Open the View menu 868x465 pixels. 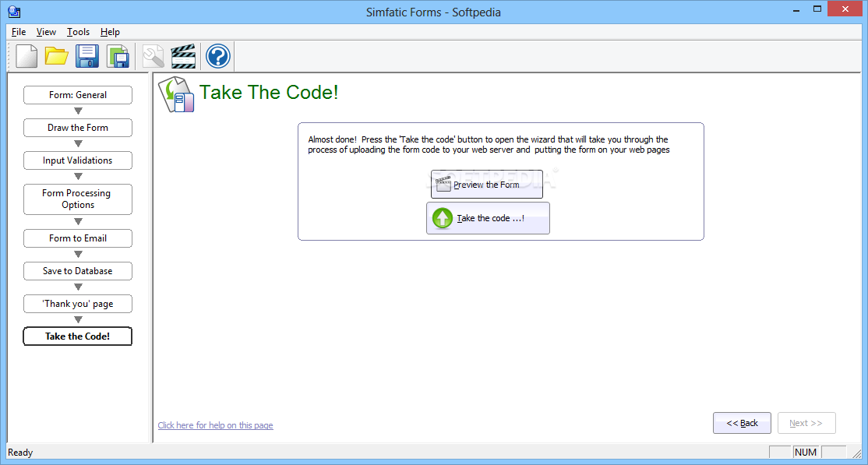tap(47, 32)
